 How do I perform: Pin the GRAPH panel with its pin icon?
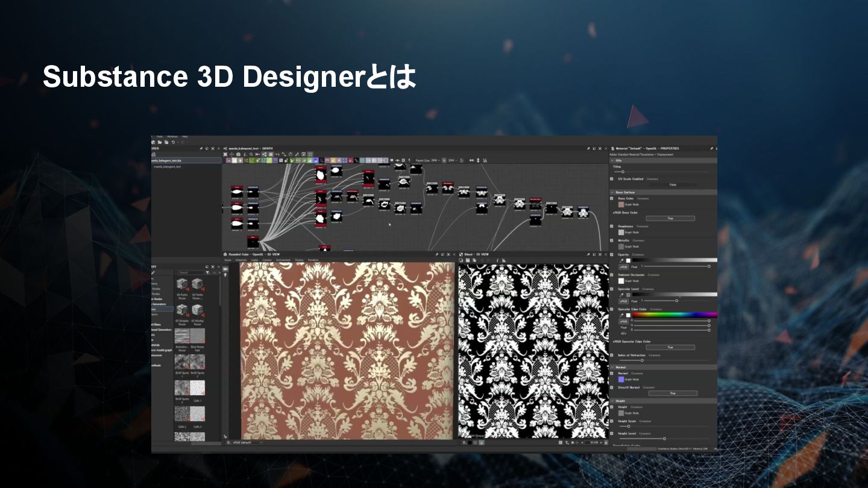[588, 148]
